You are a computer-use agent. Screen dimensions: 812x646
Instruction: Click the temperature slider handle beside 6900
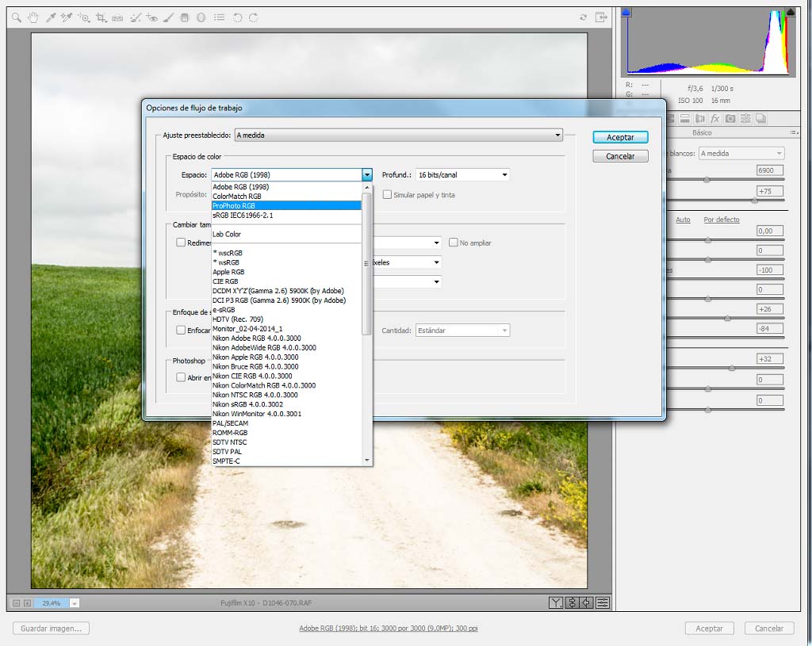click(707, 180)
